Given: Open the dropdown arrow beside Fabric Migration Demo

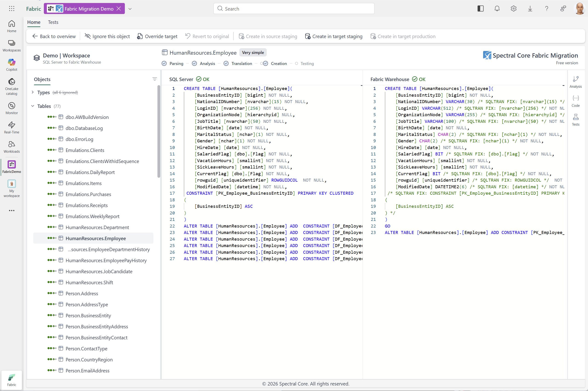Looking at the screenshot, I should (130, 9).
